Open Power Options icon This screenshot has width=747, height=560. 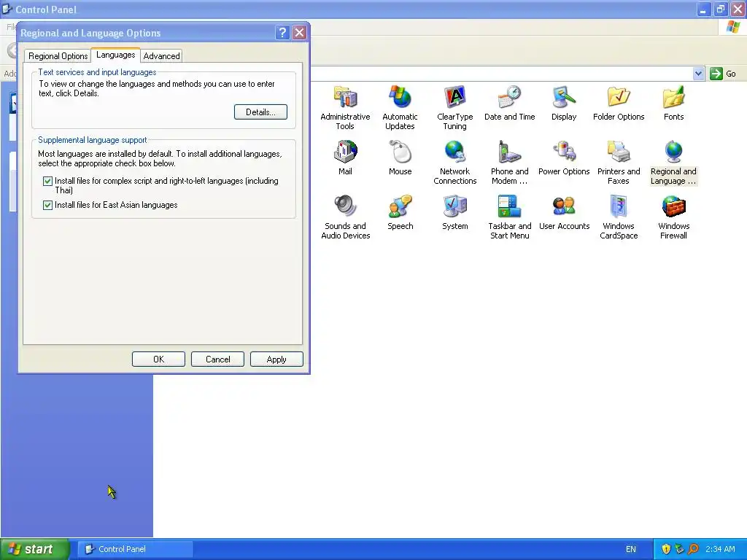(564, 157)
